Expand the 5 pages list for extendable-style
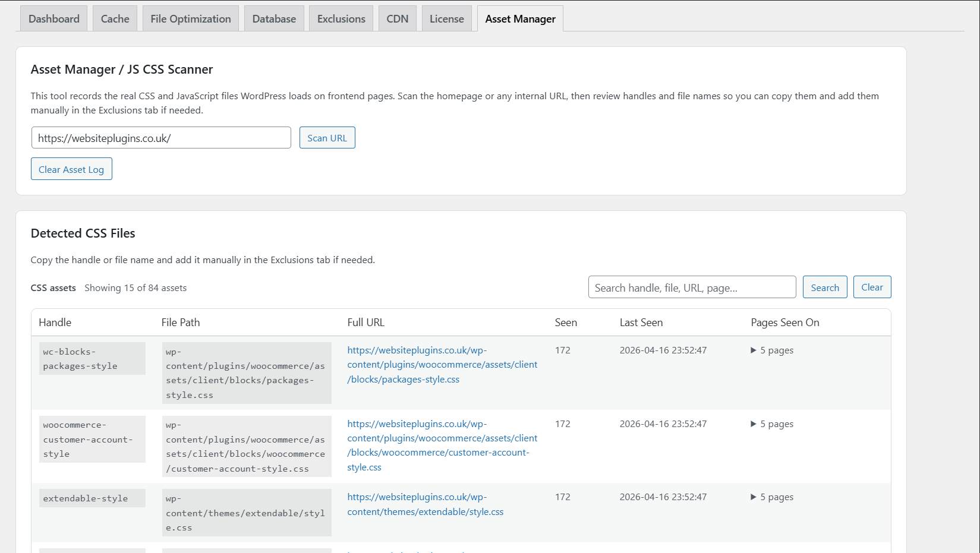The image size is (980, 553). click(x=771, y=497)
